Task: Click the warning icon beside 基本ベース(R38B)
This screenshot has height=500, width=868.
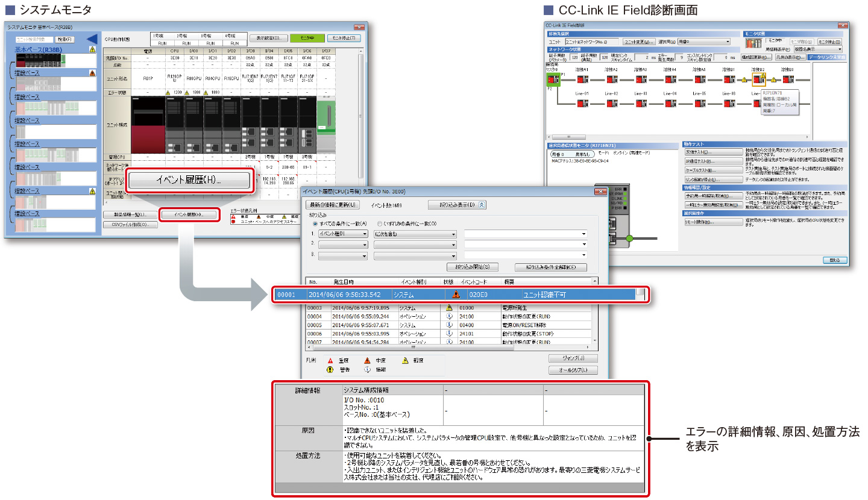Action: (92, 49)
